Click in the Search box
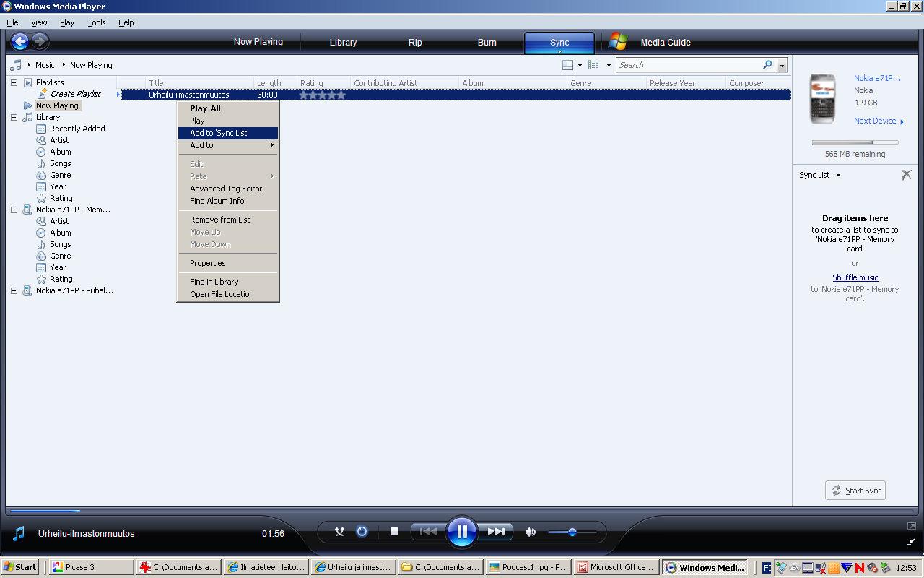This screenshot has width=924, height=578. pyautogui.click(x=689, y=65)
